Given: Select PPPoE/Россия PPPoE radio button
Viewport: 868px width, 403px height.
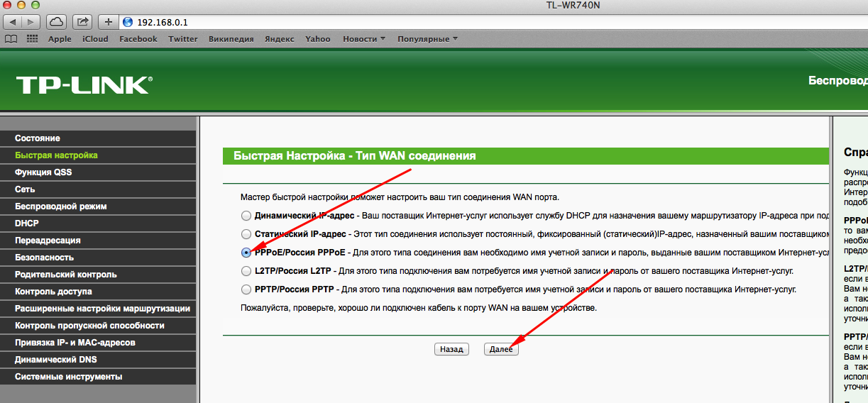Looking at the screenshot, I should tap(246, 252).
